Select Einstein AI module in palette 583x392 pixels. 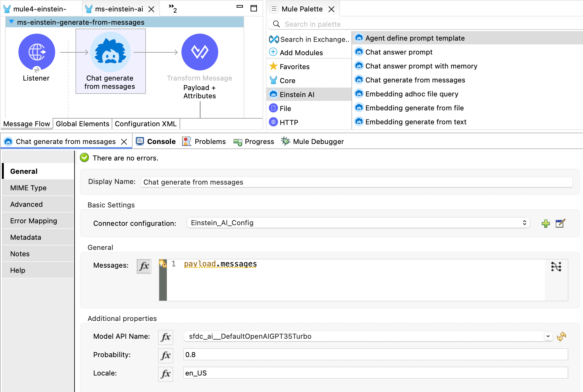(x=309, y=95)
